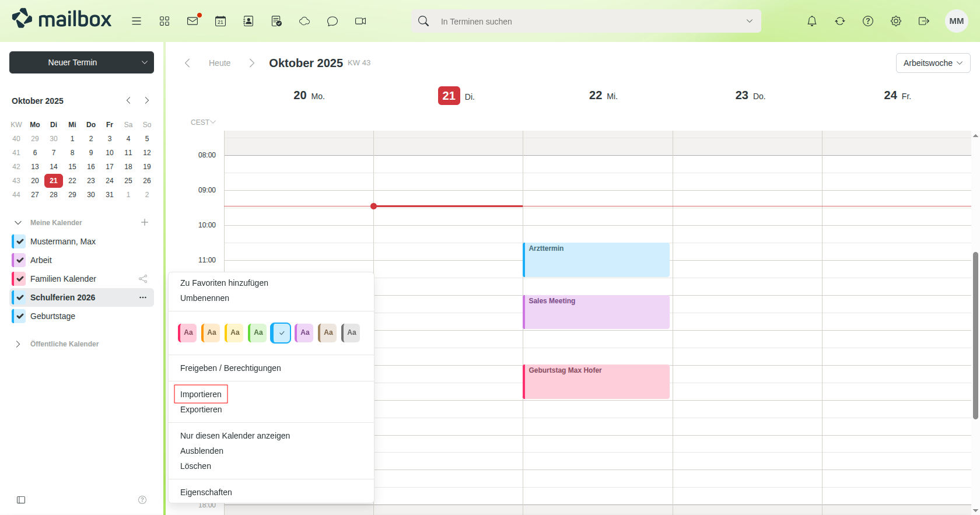Open the video conference icon

(360, 21)
